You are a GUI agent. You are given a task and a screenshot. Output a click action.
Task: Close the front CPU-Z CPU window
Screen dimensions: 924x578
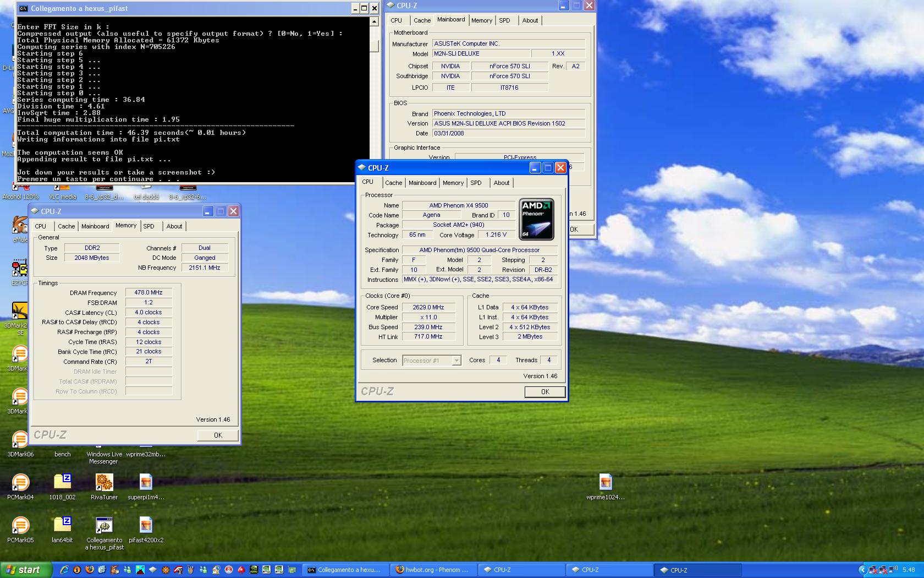click(x=560, y=168)
